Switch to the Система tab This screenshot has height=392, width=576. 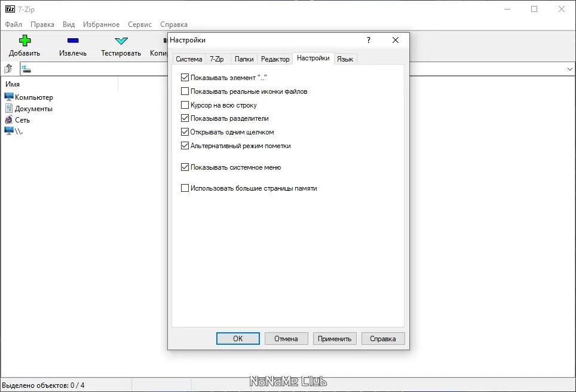189,59
